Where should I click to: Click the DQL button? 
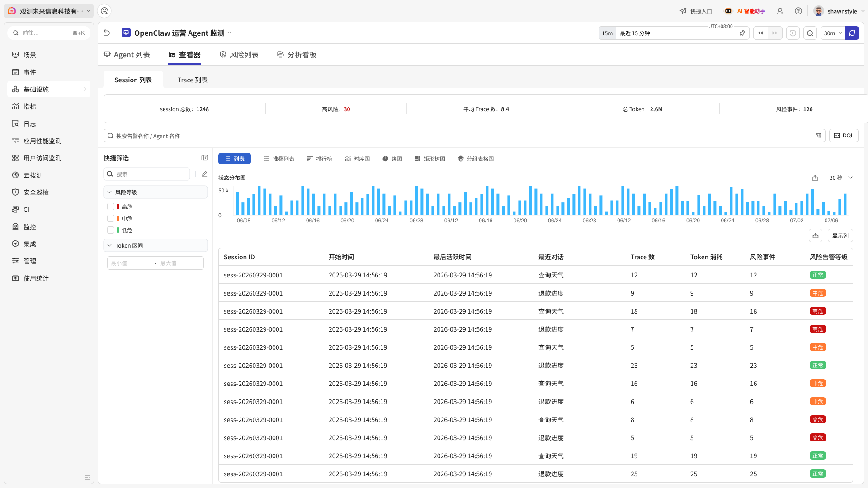coord(844,136)
